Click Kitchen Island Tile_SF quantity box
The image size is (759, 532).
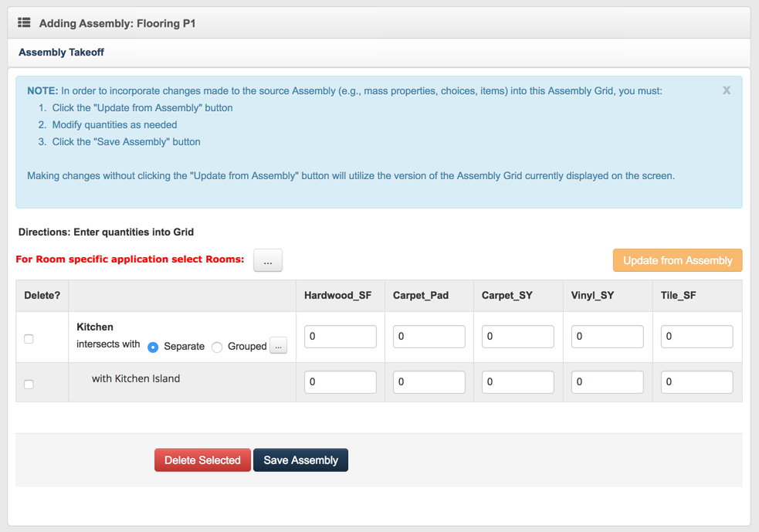click(x=696, y=382)
